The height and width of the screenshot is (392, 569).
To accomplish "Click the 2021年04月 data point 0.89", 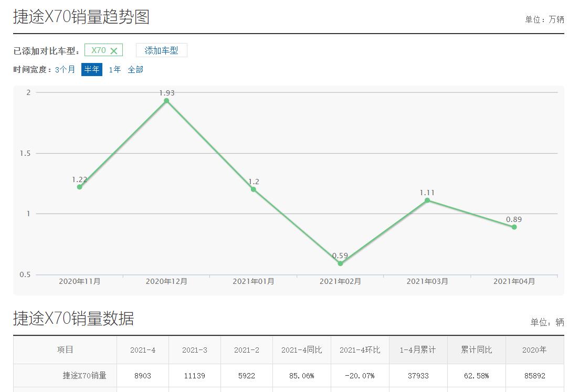I will 514,227.
